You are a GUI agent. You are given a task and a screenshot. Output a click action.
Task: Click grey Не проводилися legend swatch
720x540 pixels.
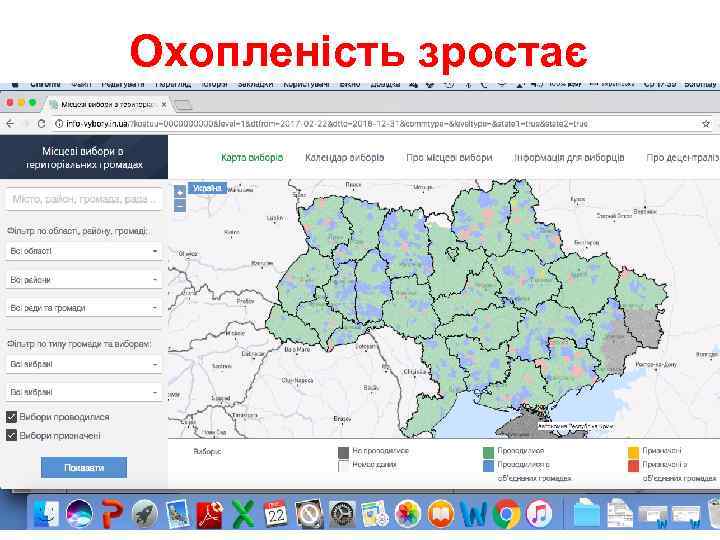tap(343, 453)
